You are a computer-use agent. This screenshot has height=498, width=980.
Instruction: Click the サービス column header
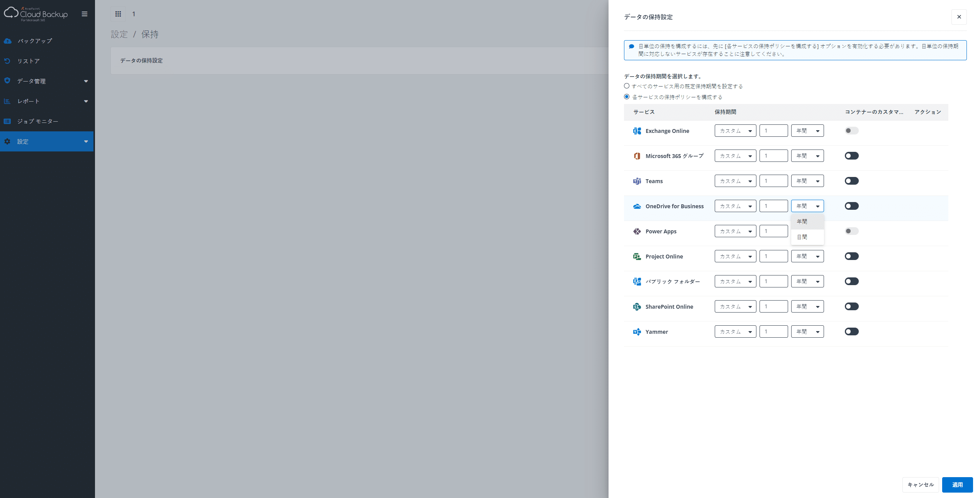tap(644, 112)
